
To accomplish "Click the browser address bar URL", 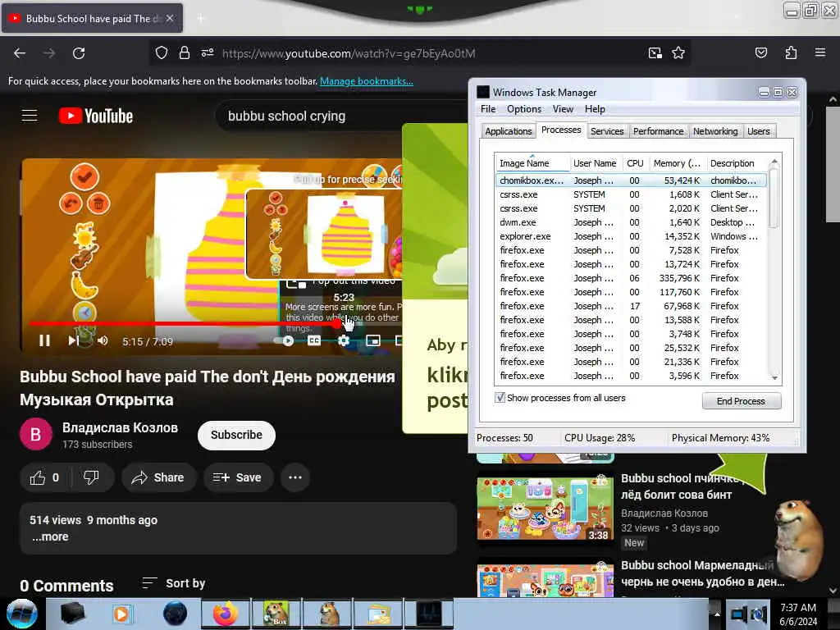I will point(349,53).
